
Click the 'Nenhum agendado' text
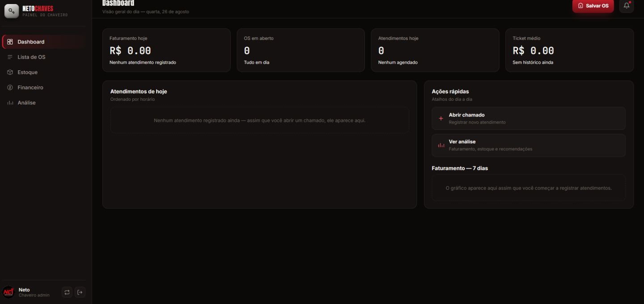tap(398, 62)
